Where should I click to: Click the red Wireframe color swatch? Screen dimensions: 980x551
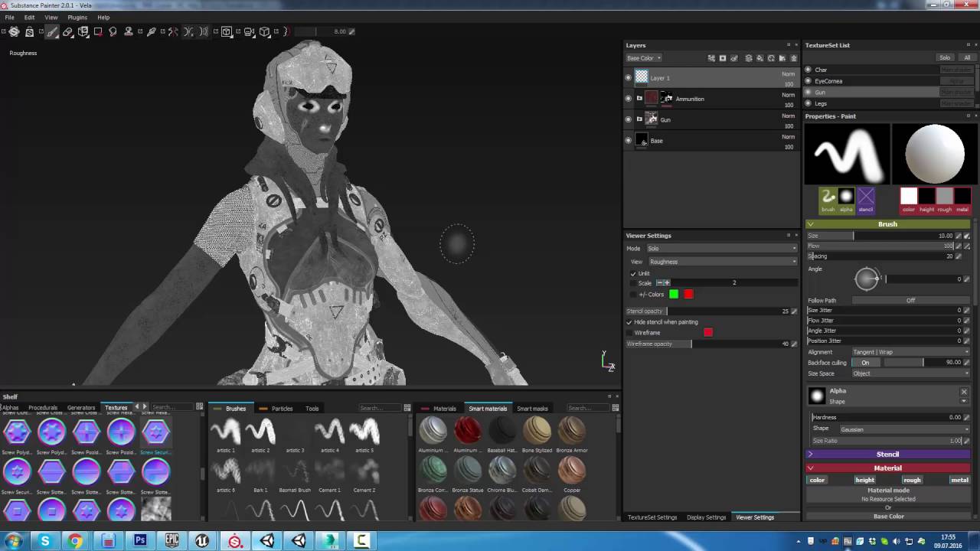coord(708,333)
